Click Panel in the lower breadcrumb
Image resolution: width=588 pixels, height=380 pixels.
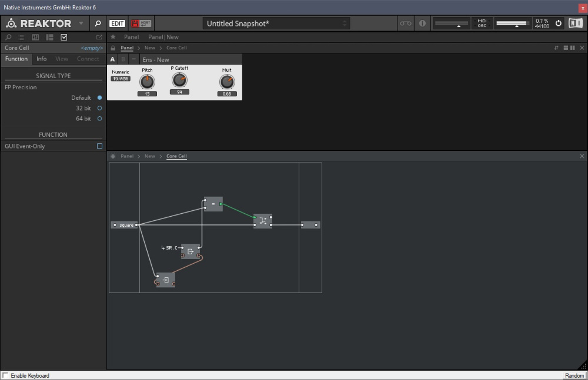click(127, 156)
